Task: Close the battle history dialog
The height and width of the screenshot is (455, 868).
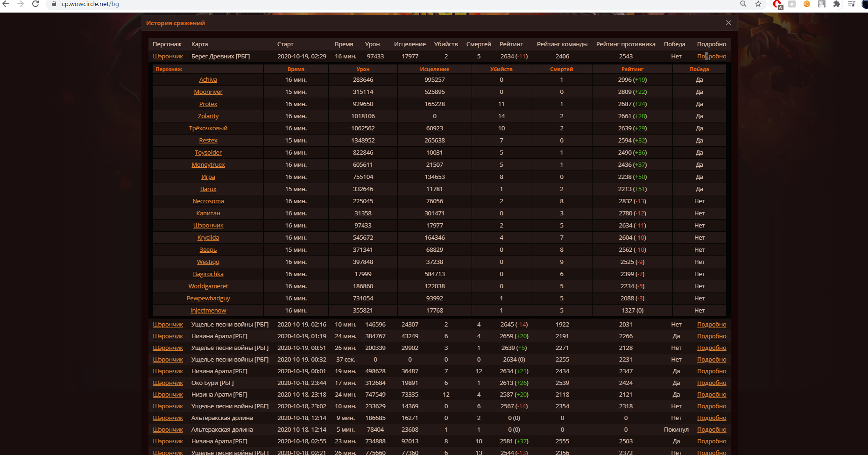Action: tap(728, 23)
